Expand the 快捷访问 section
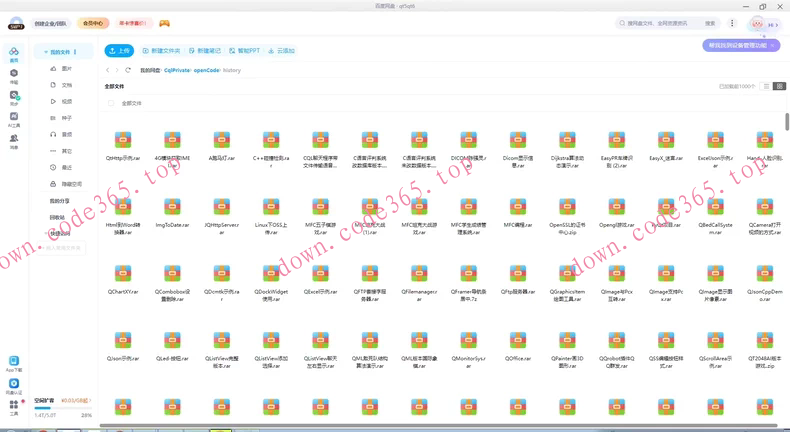Viewport: 790px width, 432px height. click(x=47, y=234)
